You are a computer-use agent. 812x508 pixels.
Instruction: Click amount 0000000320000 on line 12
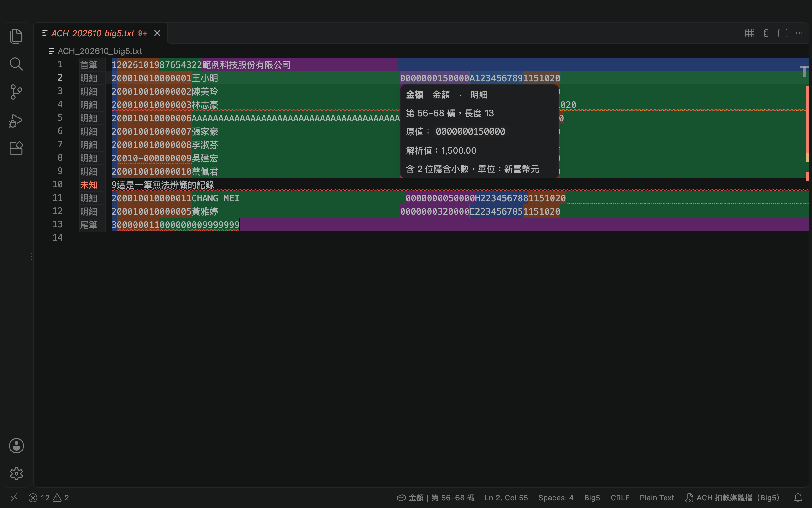click(435, 211)
